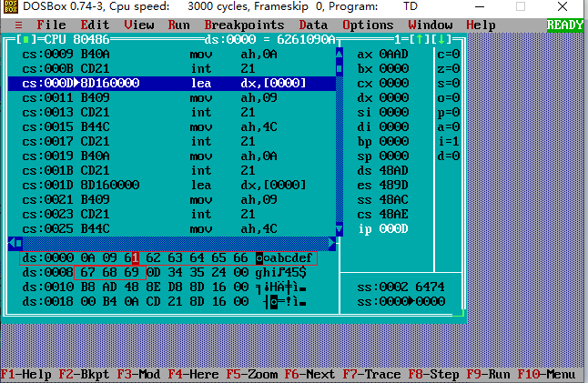Select the cx register row
This screenshot has height=383, width=588.
[x=383, y=83]
